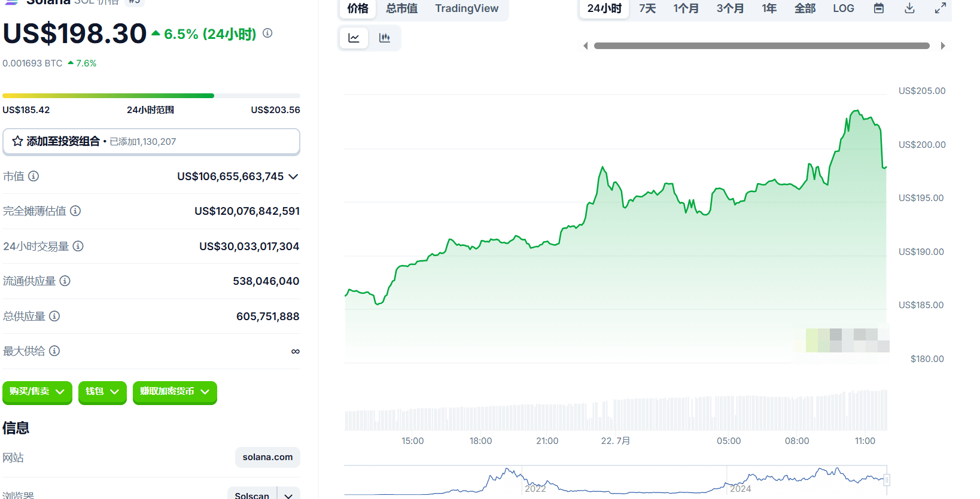Click the 0.001693 BTC value
The width and height of the screenshot is (980, 499).
coord(32,63)
